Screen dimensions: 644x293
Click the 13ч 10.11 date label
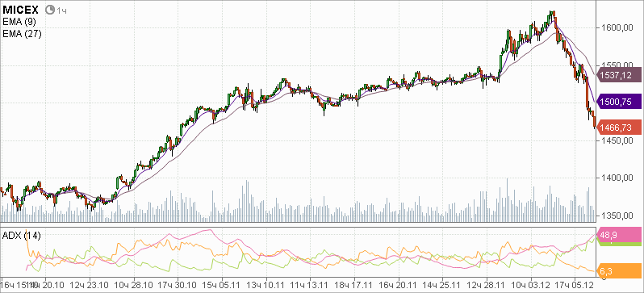(x=266, y=285)
